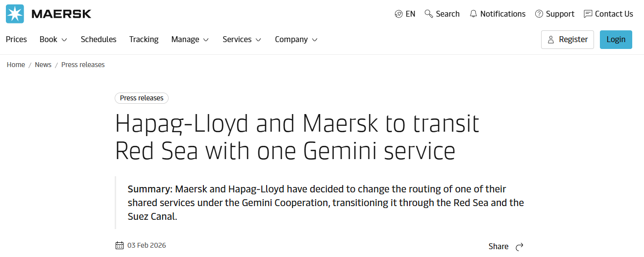This screenshot has height=257, width=644.
Task: Open the News breadcrumb link
Action: click(x=43, y=65)
